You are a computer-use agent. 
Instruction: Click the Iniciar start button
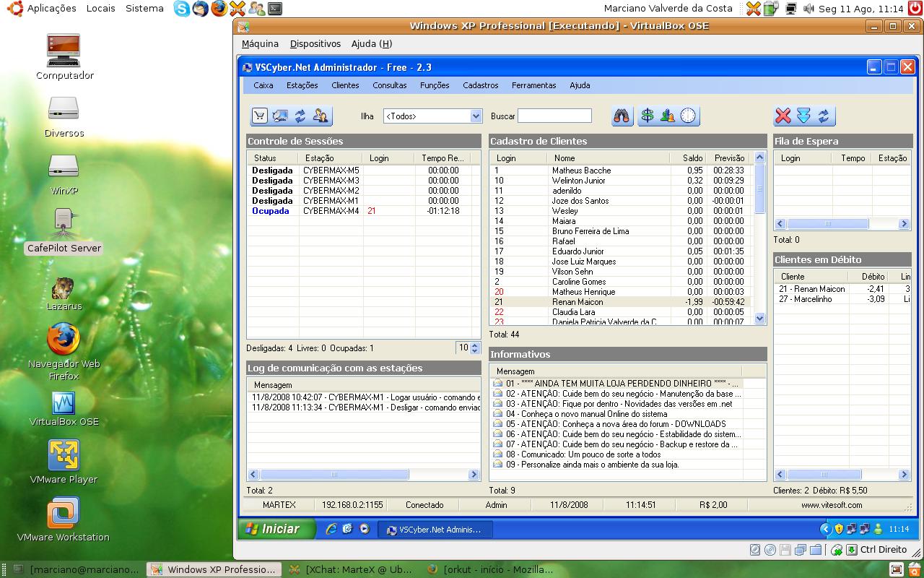point(277,529)
